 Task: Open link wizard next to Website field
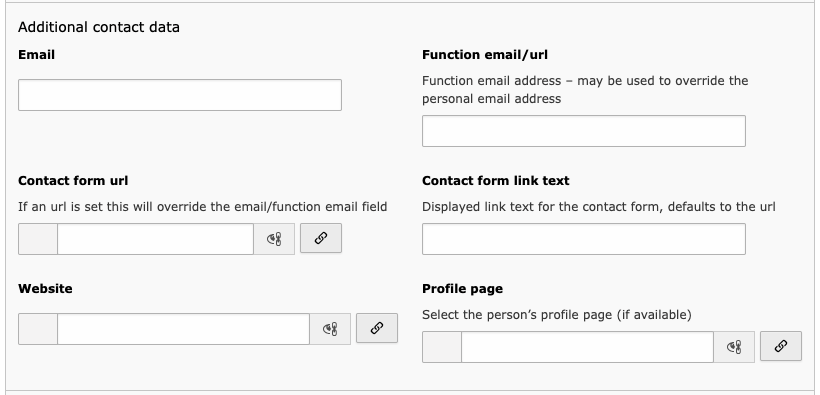(377, 329)
